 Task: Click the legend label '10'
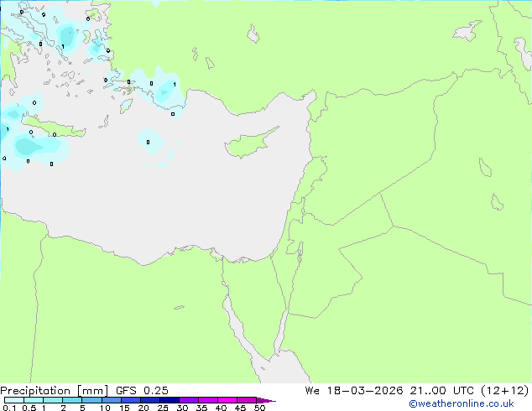[105, 408]
